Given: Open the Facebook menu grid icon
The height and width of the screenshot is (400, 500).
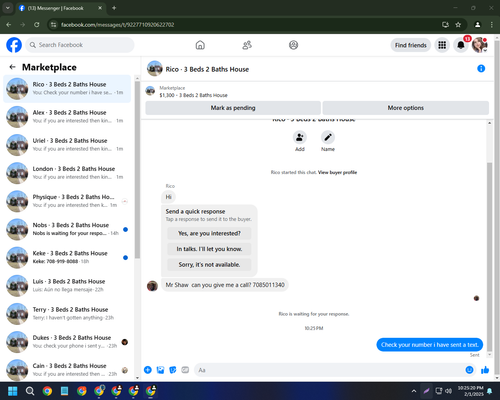Looking at the screenshot, I should (442, 45).
